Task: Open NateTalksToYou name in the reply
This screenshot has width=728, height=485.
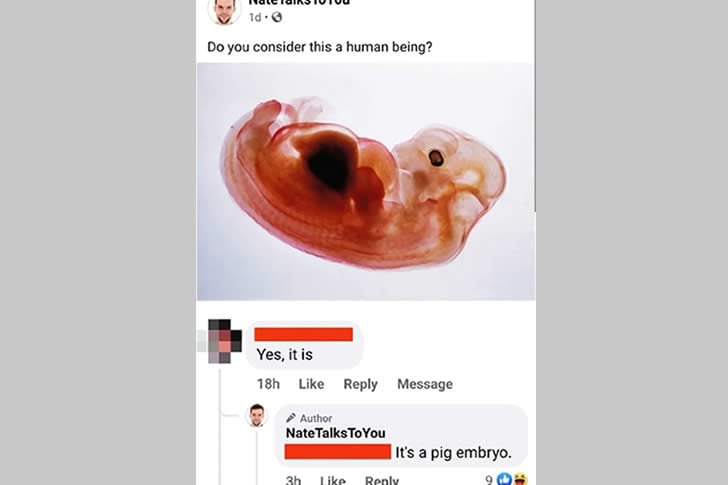Action: click(335, 433)
